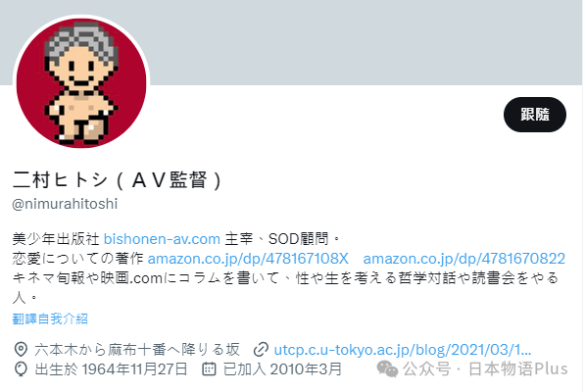Click 翻譯自我介紹 translate bio link

pyautogui.click(x=50, y=318)
